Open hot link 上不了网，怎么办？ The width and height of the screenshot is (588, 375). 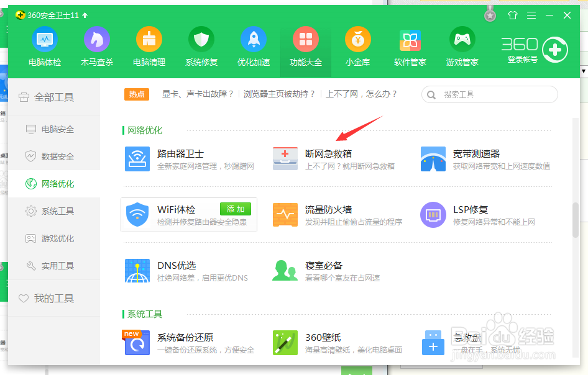361,94
